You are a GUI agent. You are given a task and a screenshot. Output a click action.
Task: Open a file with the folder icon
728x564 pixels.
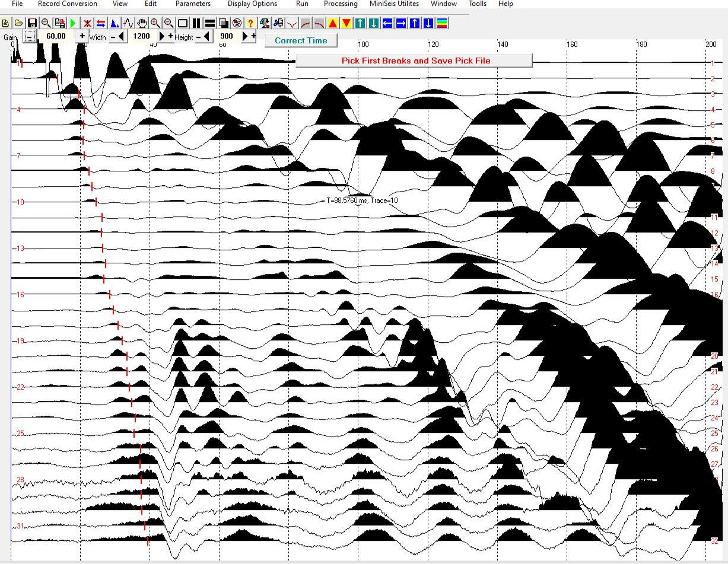(18, 23)
